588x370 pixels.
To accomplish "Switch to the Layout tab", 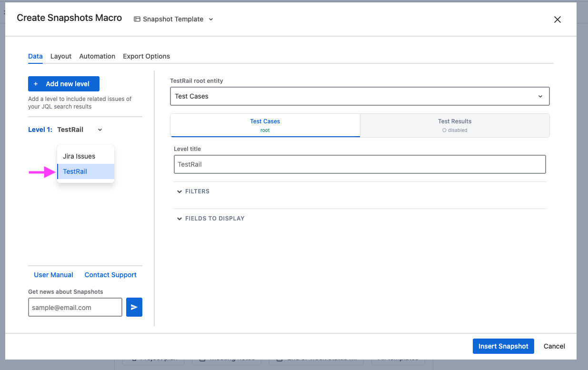I will [61, 56].
